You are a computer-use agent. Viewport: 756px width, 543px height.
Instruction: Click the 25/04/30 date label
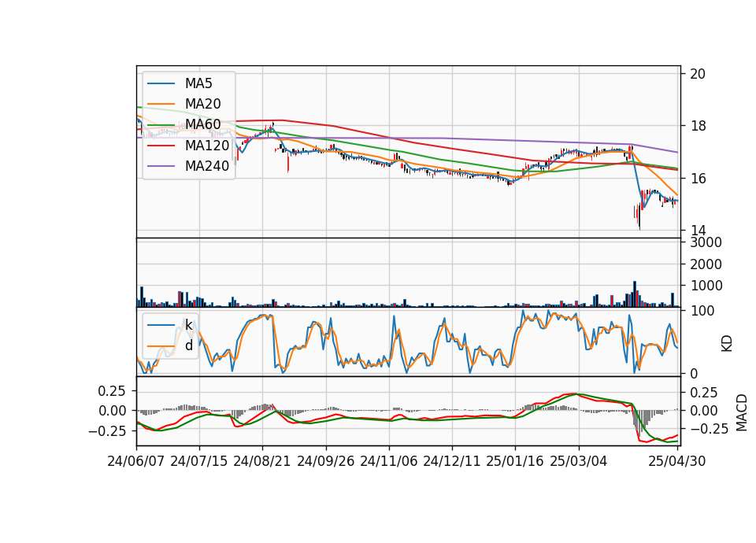pyautogui.click(x=677, y=461)
